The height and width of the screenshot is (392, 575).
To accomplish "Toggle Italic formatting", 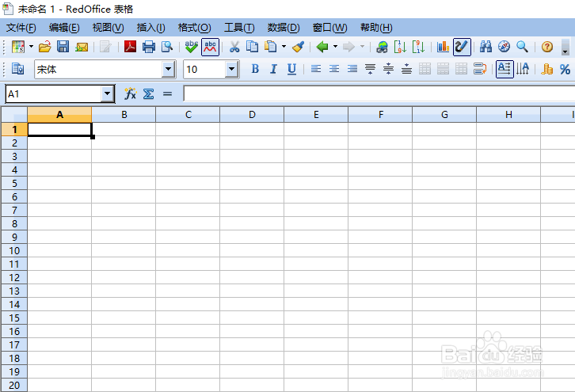I will pyautogui.click(x=273, y=69).
